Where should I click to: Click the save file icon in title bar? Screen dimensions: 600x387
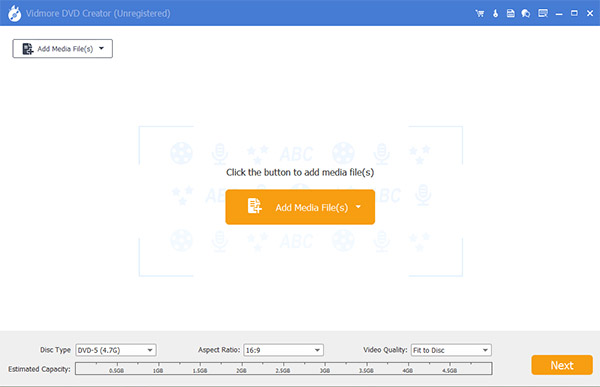(510, 13)
